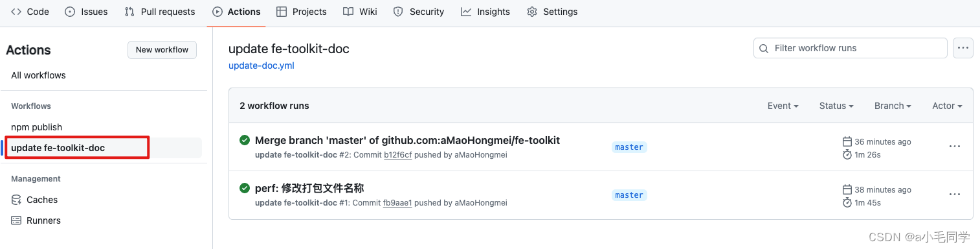Switch to the Pull requests tab
Screen dimensions: 980x249
coord(159,12)
